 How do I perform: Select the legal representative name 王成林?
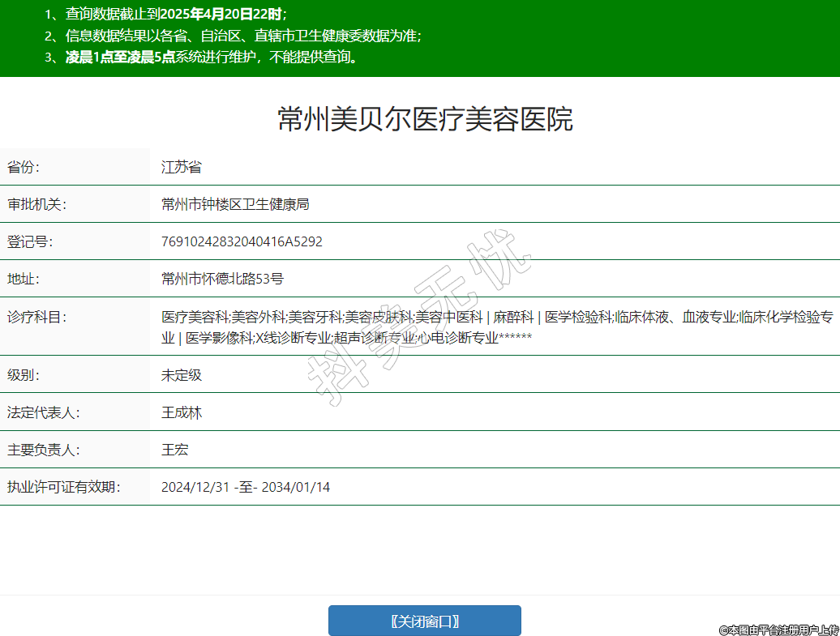pos(182,412)
